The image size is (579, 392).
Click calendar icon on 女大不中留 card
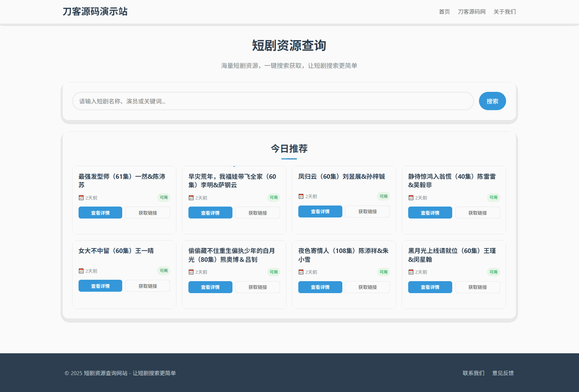point(81,271)
